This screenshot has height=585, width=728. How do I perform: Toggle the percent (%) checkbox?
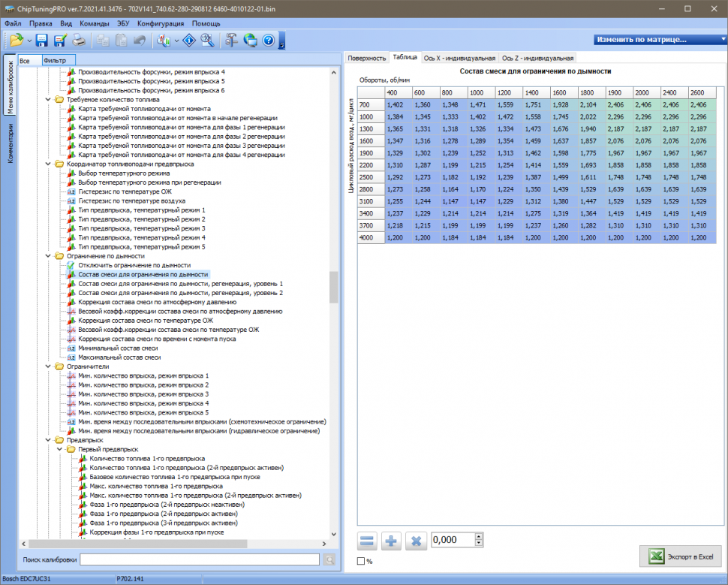(361, 561)
